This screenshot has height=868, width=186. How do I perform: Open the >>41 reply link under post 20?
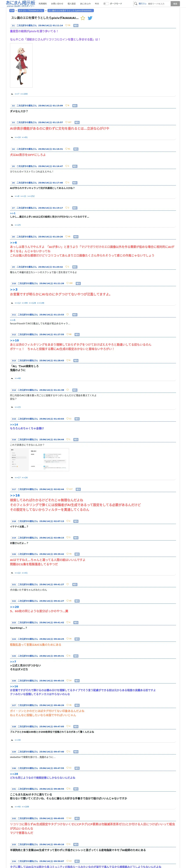(x=25, y=573)
